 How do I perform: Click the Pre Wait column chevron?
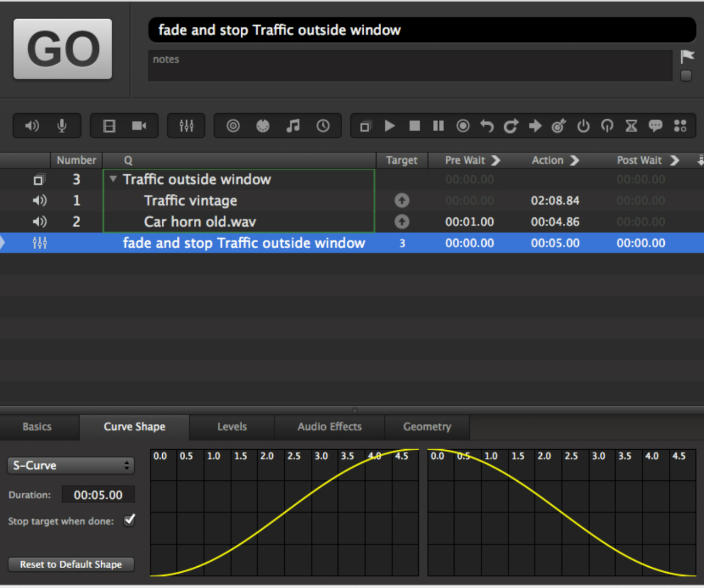coord(495,160)
